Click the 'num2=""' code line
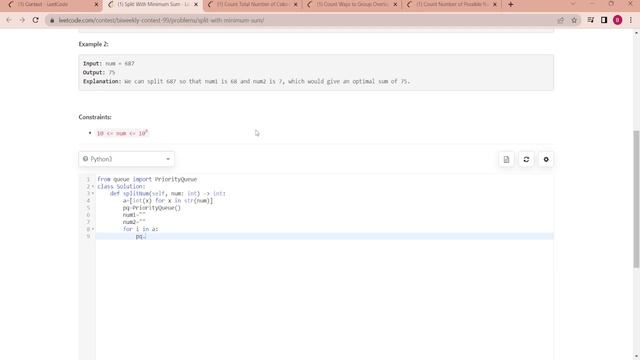640x360 pixels. pos(134,222)
